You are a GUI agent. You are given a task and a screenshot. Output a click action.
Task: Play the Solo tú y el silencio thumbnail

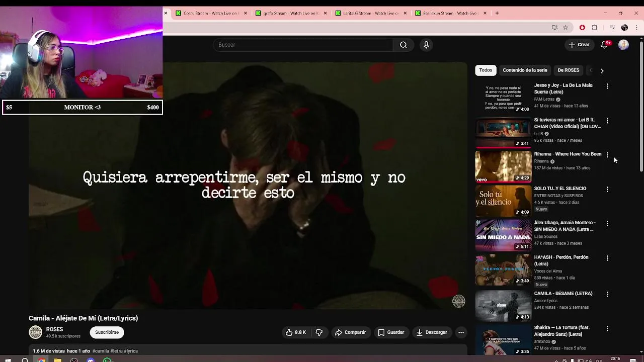click(503, 201)
